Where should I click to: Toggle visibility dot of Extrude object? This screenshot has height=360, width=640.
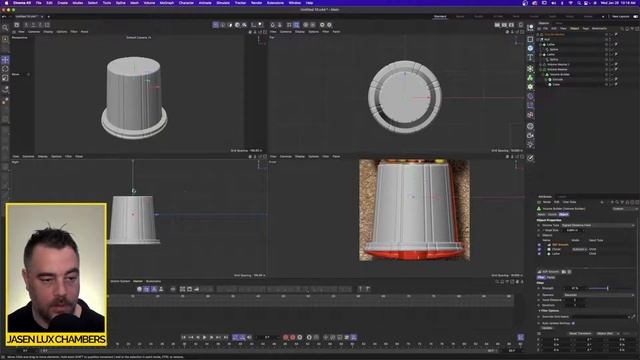pyautogui.click(x=607, y=80)
